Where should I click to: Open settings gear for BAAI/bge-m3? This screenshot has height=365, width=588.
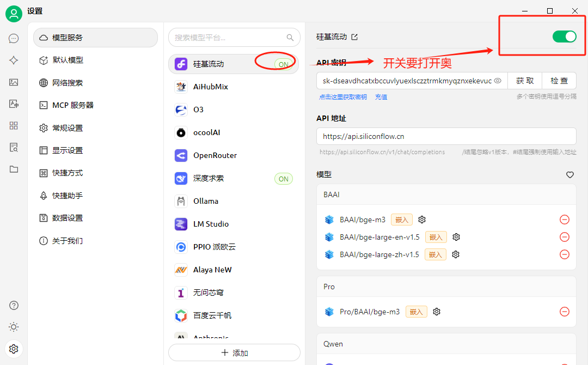(x=422, y=220)
